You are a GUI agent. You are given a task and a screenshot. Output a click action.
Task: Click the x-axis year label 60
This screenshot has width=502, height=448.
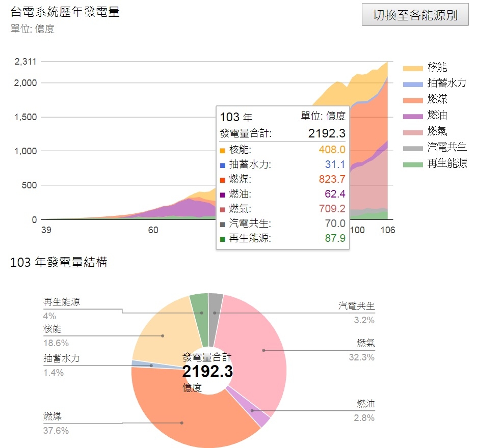coord(153,230)
